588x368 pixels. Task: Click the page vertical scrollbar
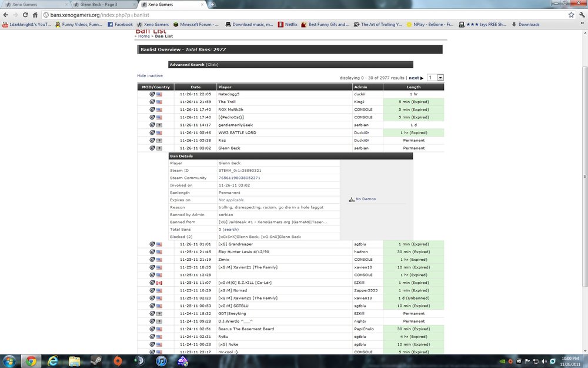pyautogui.click(x=584, y=177)
